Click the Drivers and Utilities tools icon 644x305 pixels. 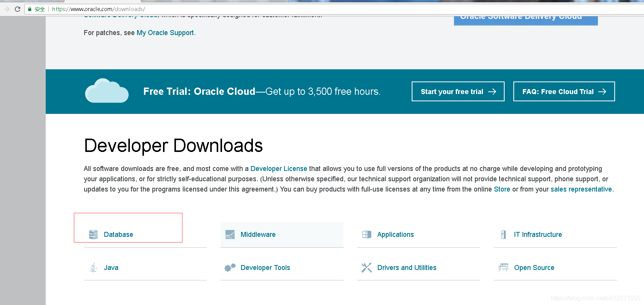tap(367, 268)
